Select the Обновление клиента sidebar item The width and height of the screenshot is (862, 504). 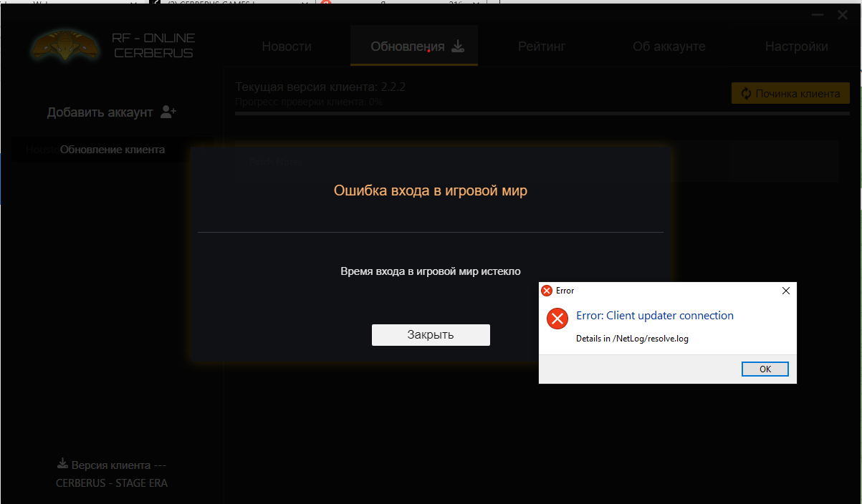click(112, 150)
